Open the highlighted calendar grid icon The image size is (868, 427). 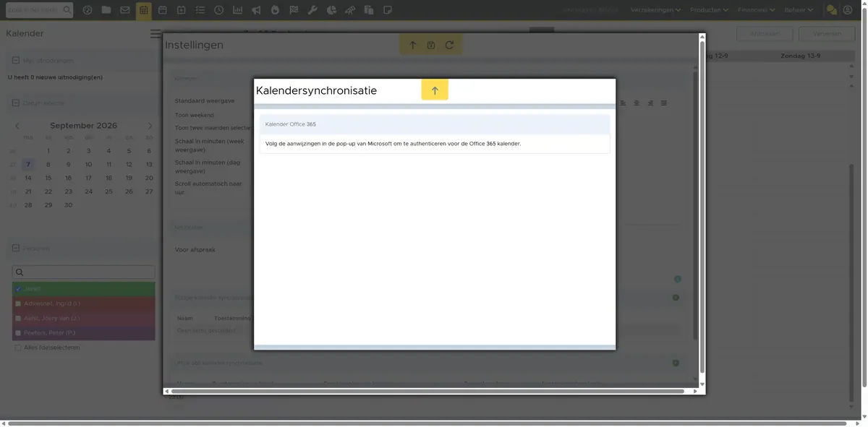[144, 10]
